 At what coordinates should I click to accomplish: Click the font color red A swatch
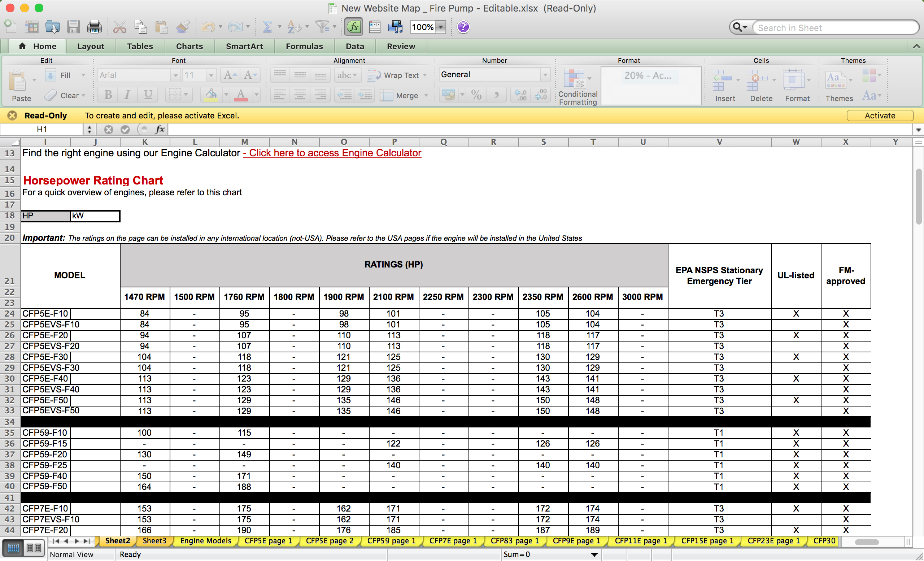(x=241, y=95)
